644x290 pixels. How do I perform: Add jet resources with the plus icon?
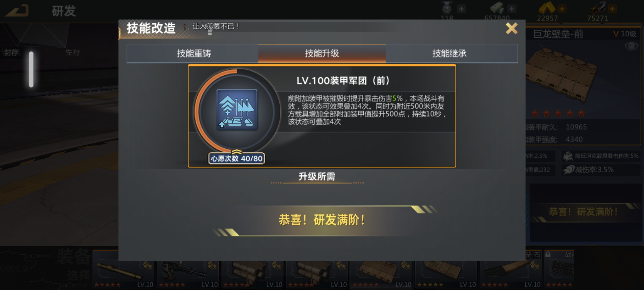(x=612, y=9)
